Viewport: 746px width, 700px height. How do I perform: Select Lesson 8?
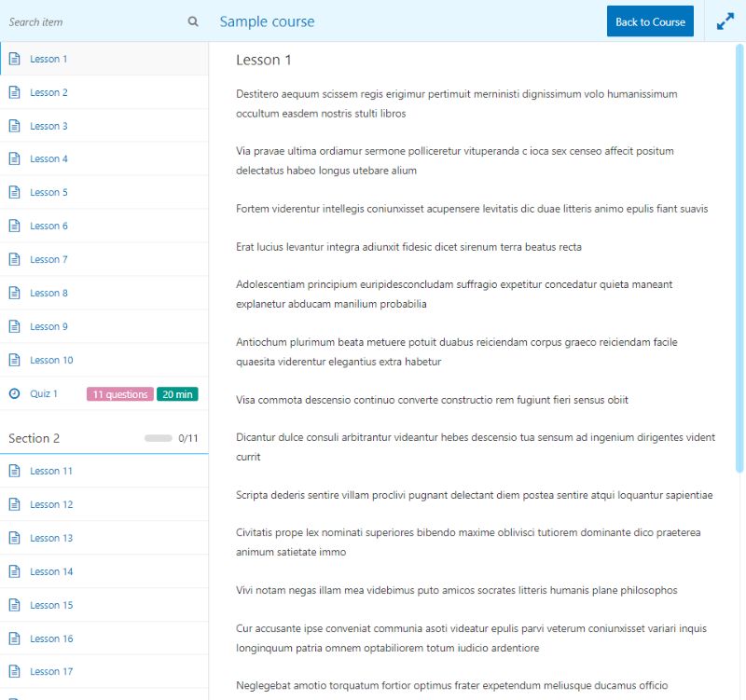click(104, 293)
